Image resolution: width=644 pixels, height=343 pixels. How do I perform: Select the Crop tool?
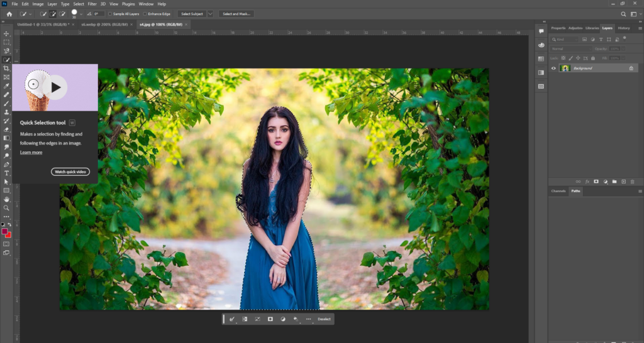6,68
